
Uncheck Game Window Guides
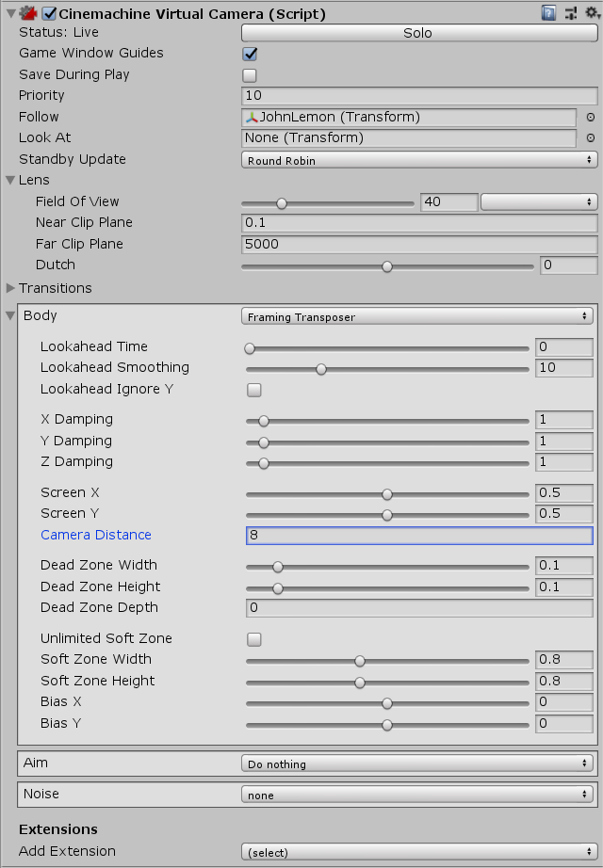250,54
